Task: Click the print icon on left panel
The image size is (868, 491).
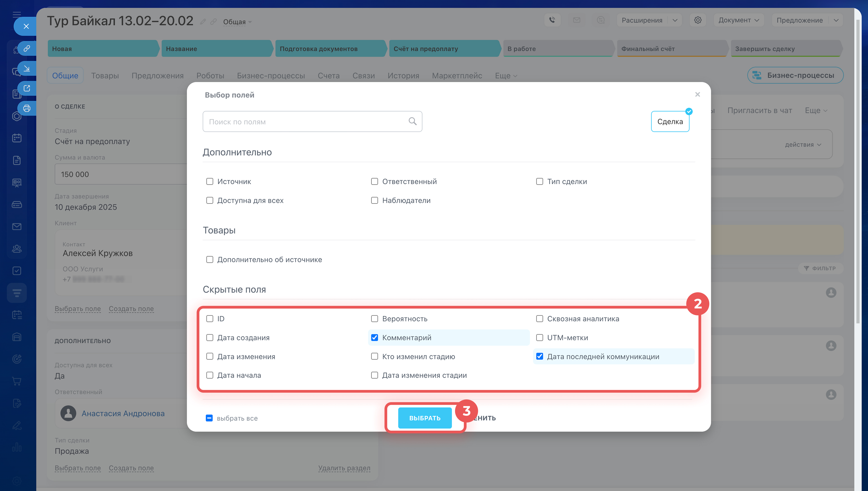Action: (27, 108)
